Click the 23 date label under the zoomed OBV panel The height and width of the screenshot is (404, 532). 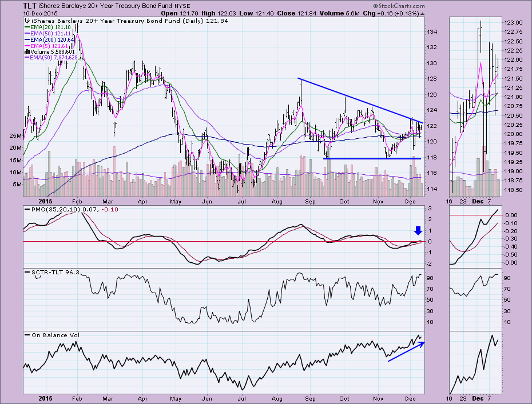(x=463, y=399)
